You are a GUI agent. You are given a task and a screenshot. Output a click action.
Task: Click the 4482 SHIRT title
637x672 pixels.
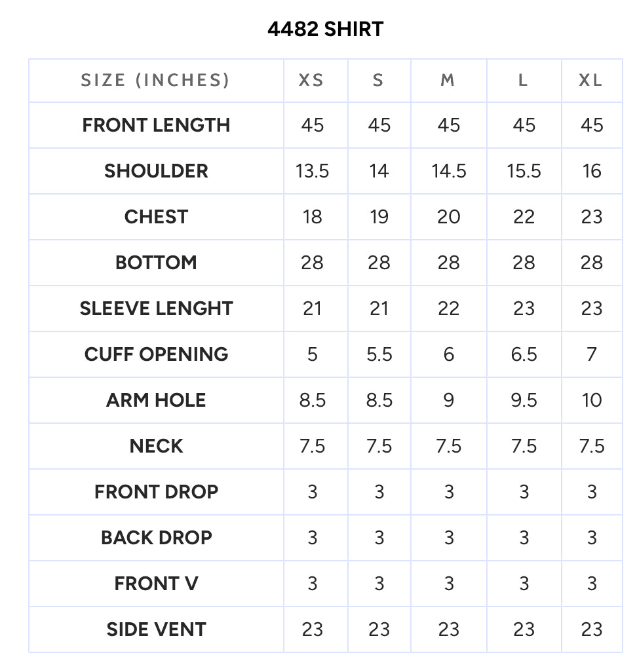(x=326, y=29)
